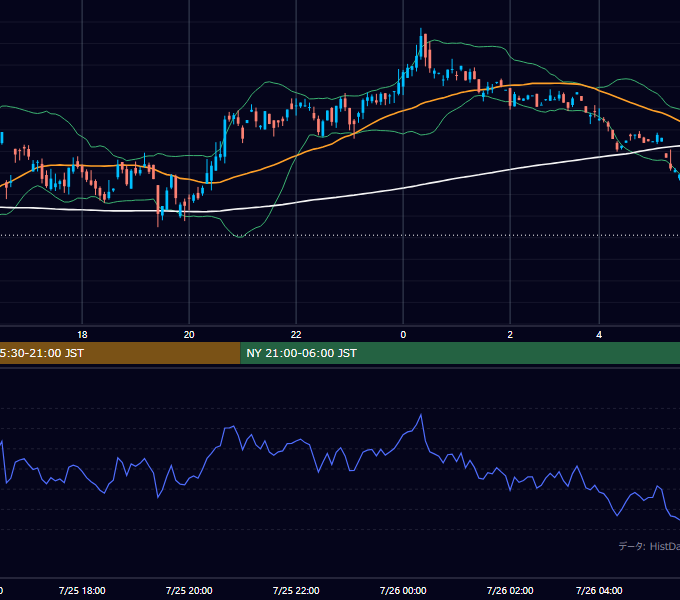Click the upper chart hour label 22
Screen dimensions: 680x600
click(296, 335)
